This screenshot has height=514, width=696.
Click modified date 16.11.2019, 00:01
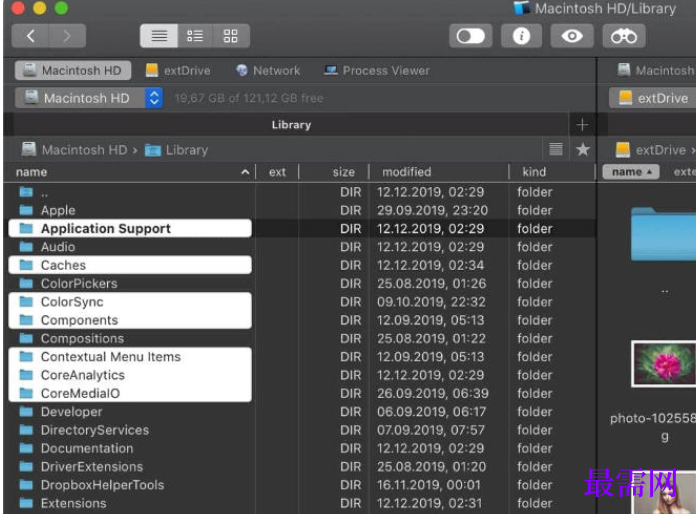coord(429,485)
